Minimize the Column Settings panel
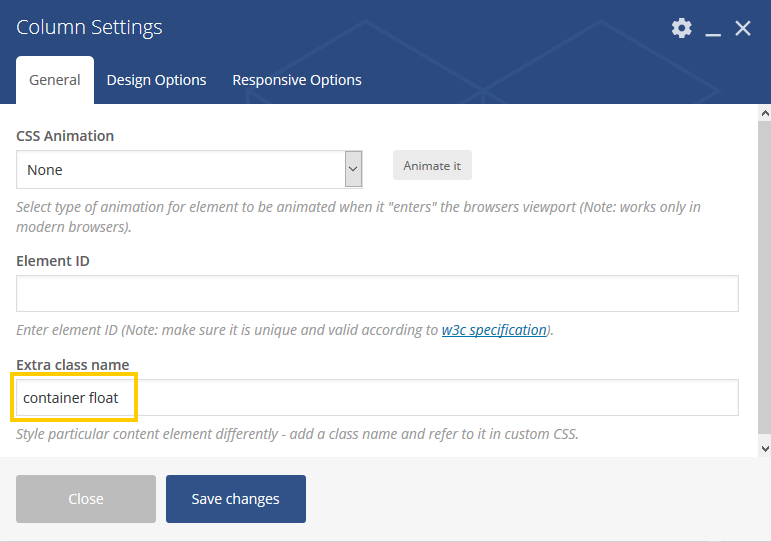 pyautogui.click(x=713, y=29)
